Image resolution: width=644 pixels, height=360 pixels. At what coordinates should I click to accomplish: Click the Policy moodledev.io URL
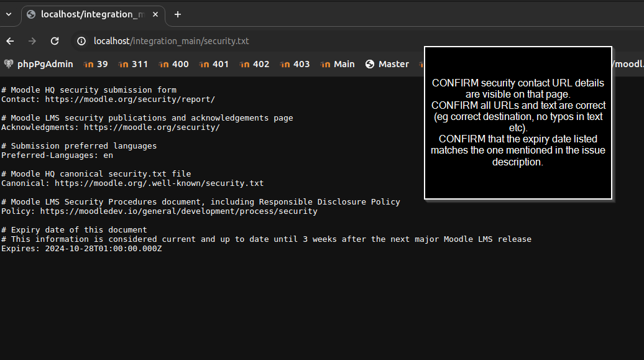pos(178,211)
